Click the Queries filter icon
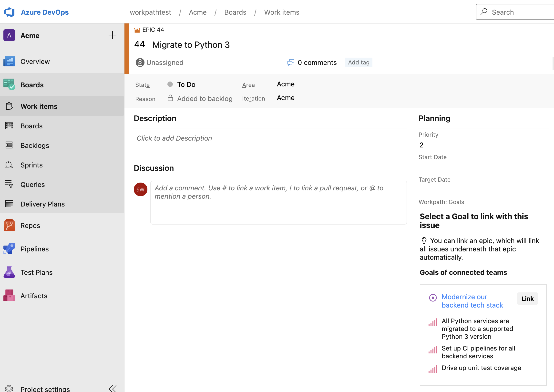 point(9,184)
